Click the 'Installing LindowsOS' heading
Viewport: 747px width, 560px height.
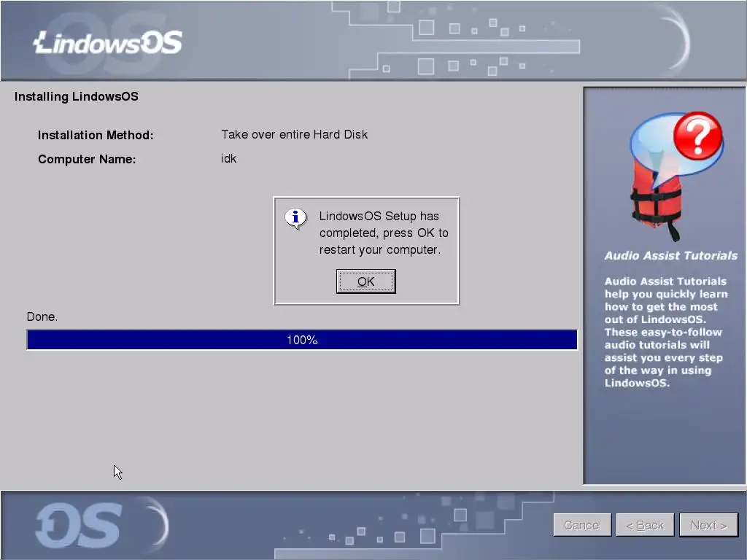coord(76,96)
